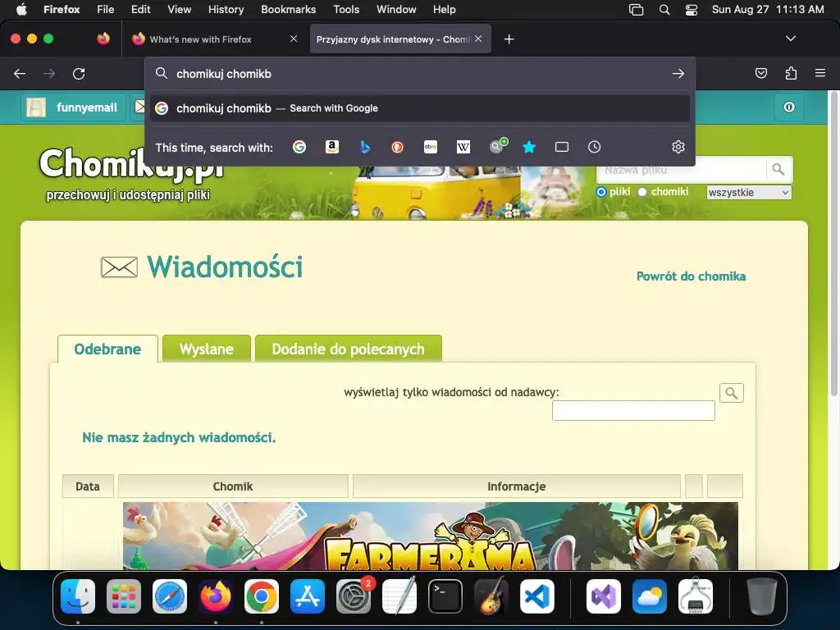840x630 pixels.
Task: Select the 'chomiki' radio button
Action: (x=641, y=192)
